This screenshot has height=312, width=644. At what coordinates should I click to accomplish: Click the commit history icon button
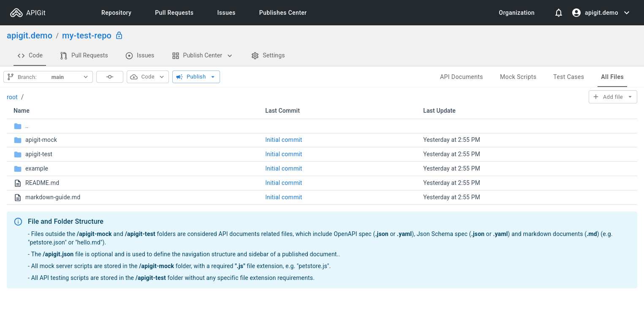(110, 77)
